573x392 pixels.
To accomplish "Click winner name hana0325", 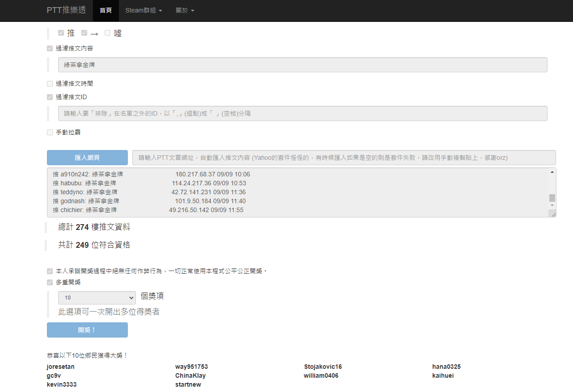I will (446, 367).
